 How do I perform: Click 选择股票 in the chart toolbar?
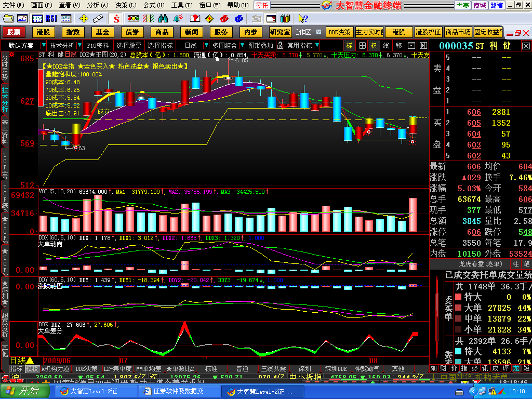129,46
